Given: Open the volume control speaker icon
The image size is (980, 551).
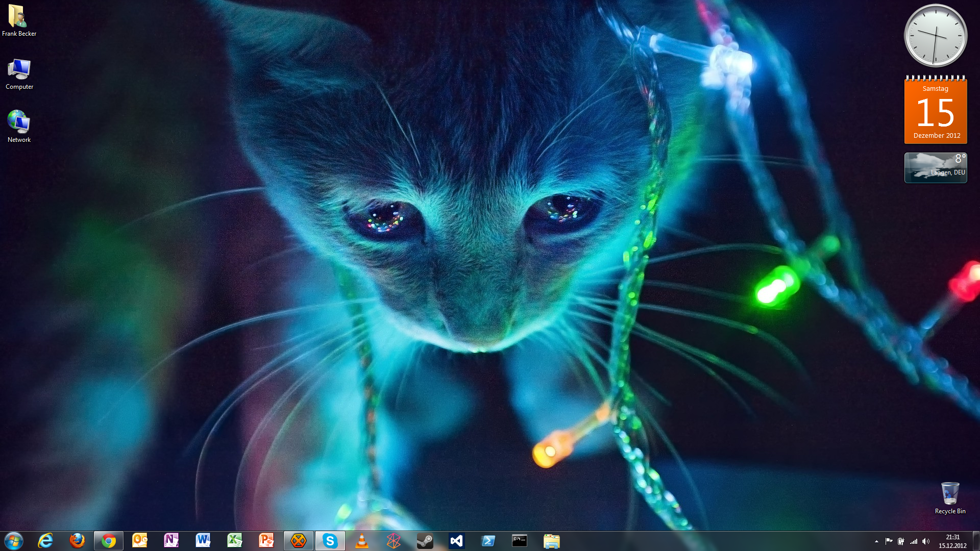Looking at the screenshot, I should 926,541.
